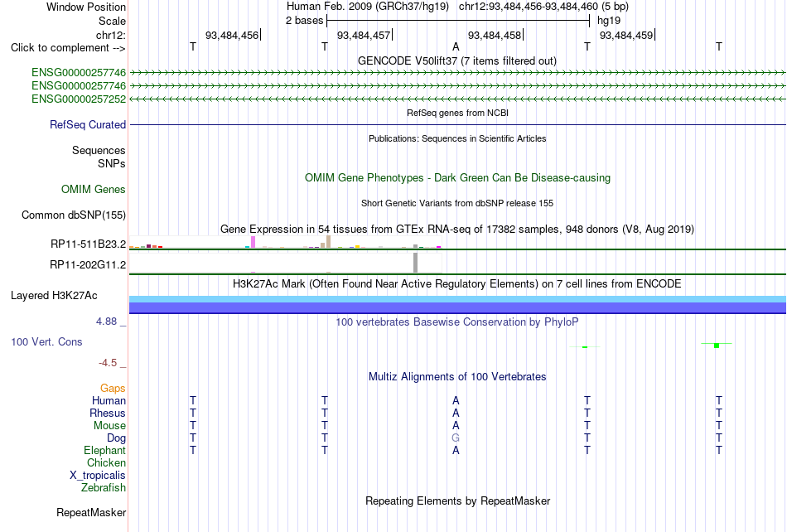The height and width of the screenshot is (532, 787).
Task: Select the Mouse alignment row label
Action: (109, 425)
